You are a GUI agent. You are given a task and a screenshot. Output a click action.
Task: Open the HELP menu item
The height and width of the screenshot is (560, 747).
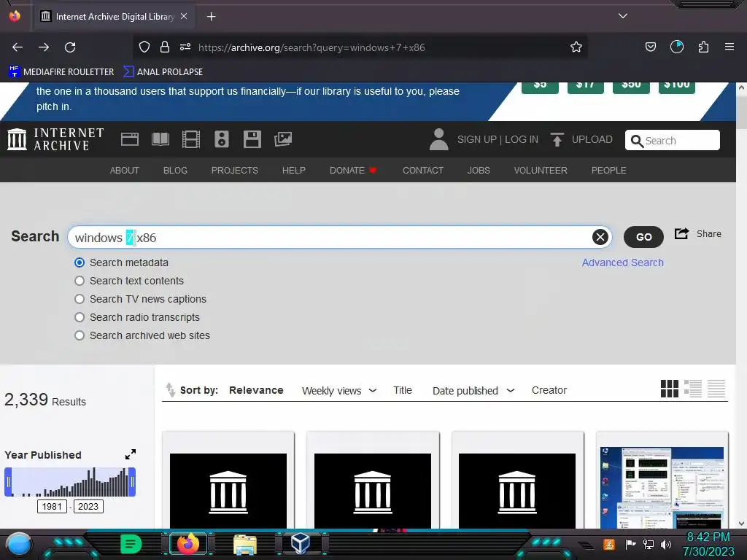293,170
